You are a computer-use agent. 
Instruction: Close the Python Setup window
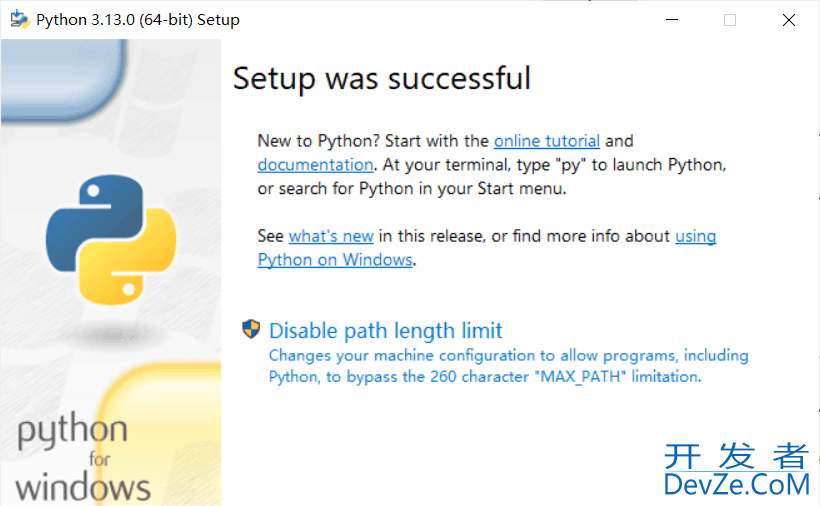[x=789, y=20]
